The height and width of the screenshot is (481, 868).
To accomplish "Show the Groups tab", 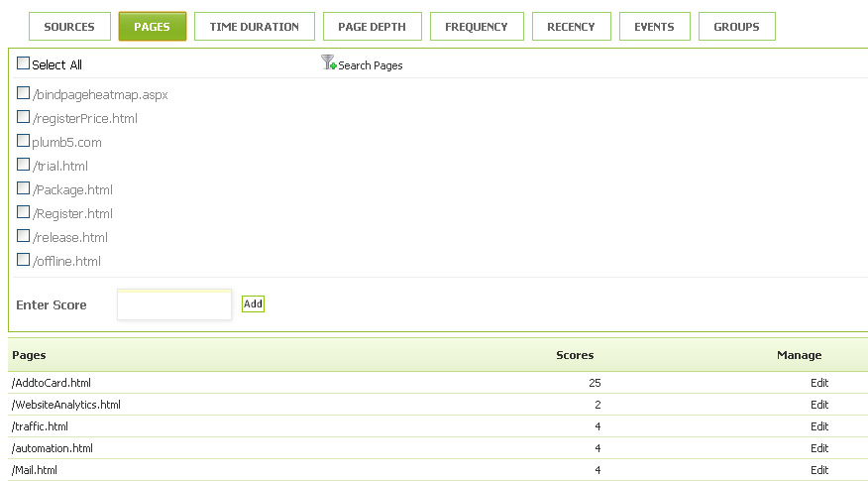I will pyautogui.click(x=737, y=27).
